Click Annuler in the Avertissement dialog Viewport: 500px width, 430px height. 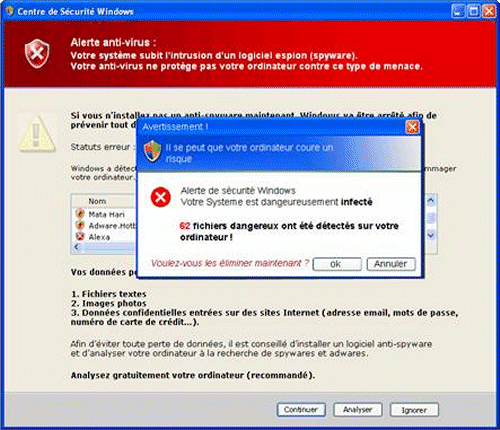point(391,264)
